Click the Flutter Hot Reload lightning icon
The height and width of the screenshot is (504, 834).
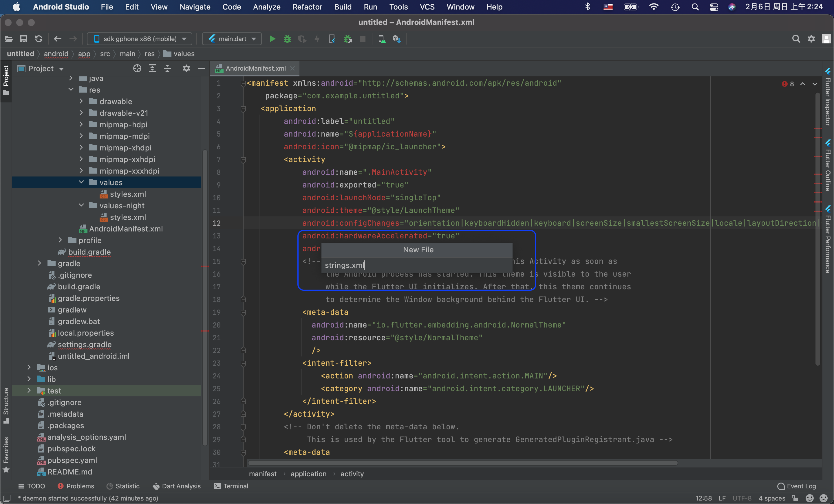click(317, 39)
